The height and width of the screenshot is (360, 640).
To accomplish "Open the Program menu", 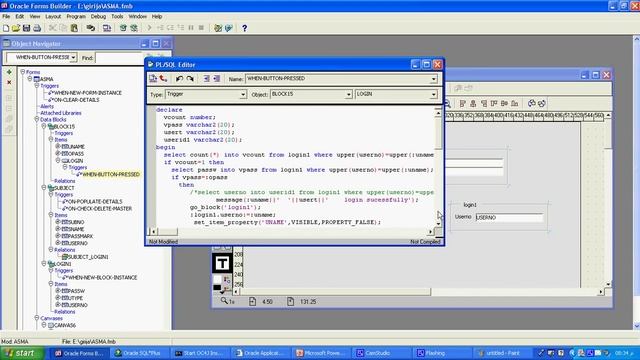I will (76, 16).
